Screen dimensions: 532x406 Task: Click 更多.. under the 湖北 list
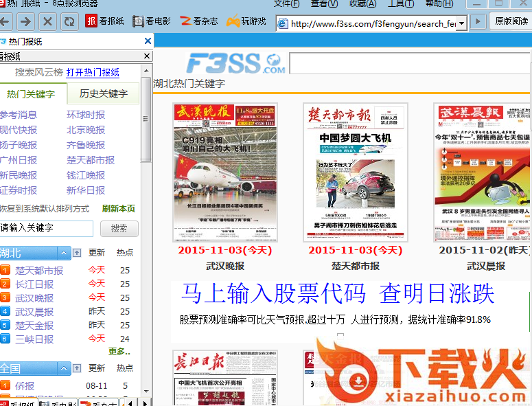point(119,351)
